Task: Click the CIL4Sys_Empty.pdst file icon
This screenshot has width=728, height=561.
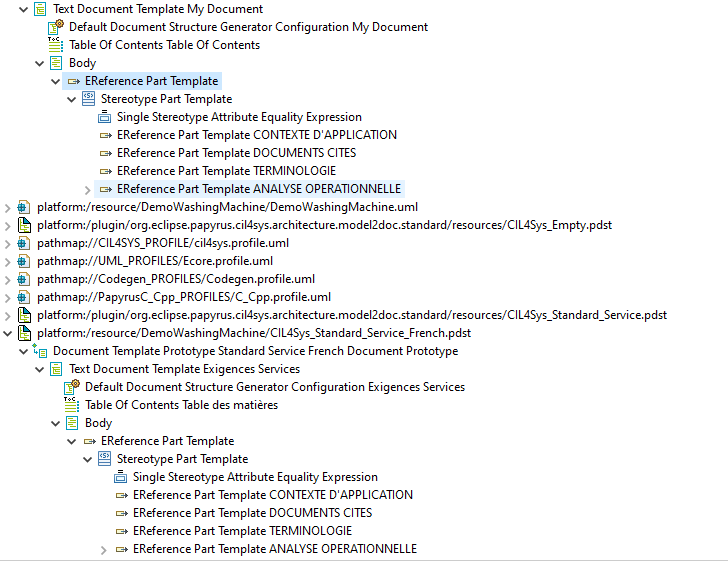Action: (24, 225)
